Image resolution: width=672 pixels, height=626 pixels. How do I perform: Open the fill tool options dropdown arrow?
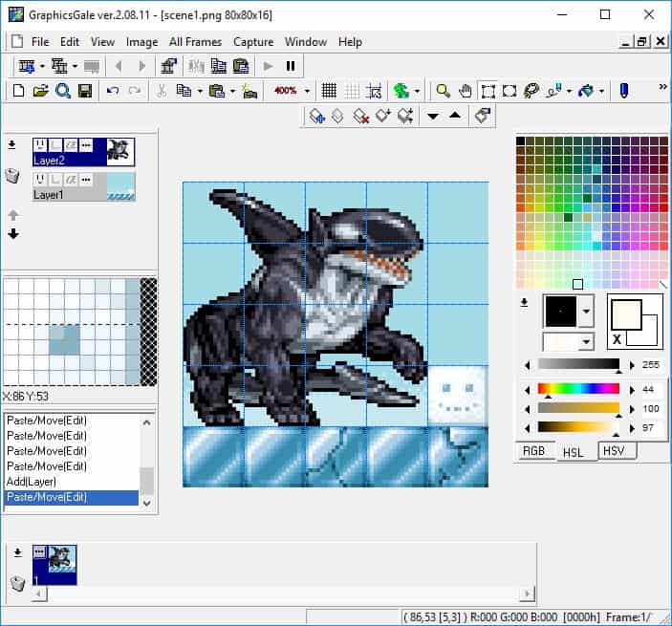point(601,91)
